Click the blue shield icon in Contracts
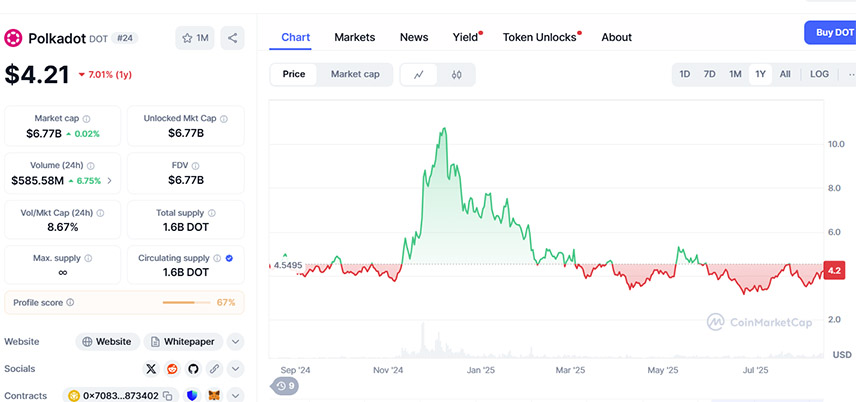This screenshot has width=856, height=402. click(x=192, y=395)
